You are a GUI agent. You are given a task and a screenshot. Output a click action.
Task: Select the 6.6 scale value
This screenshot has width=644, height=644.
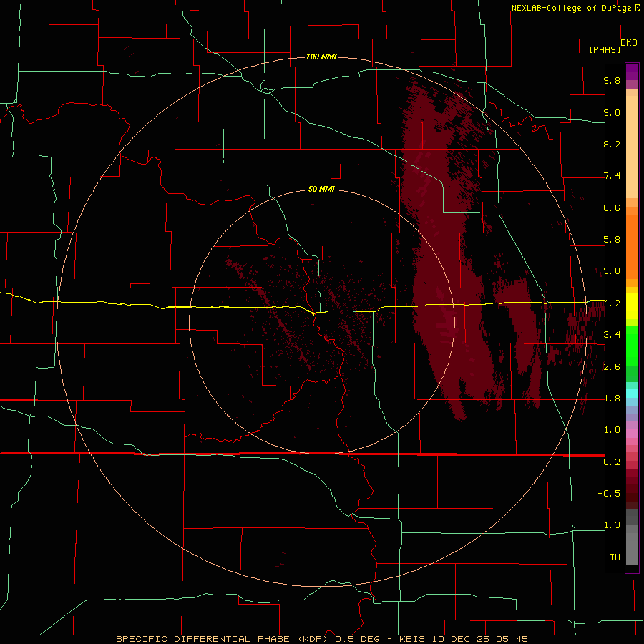(x=612, y=208)
